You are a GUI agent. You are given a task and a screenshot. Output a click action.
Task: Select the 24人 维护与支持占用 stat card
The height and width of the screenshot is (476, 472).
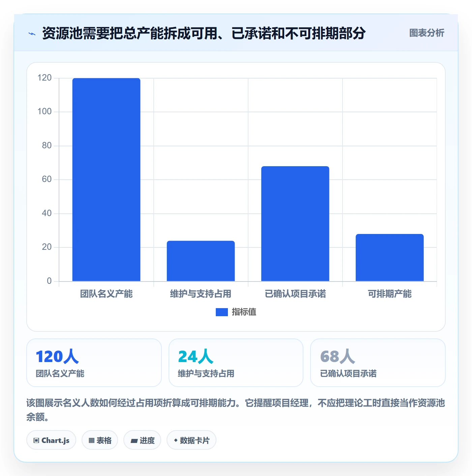[236, 363]
